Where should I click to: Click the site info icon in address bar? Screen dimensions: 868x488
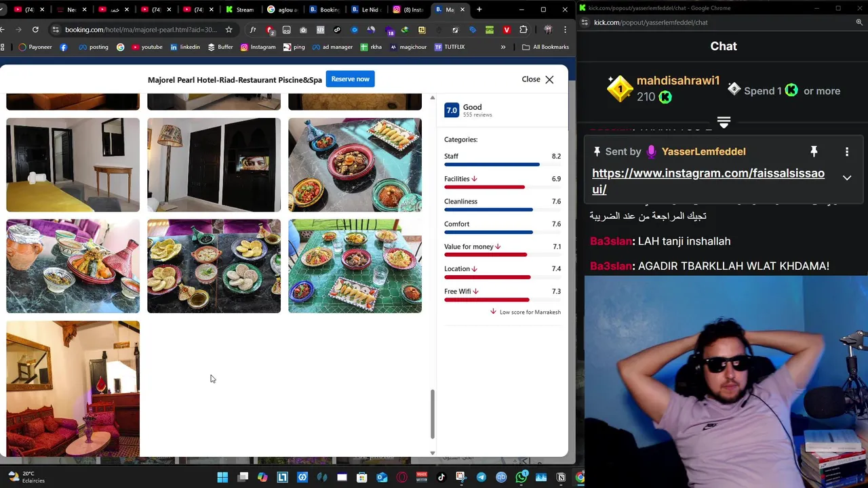56,30
